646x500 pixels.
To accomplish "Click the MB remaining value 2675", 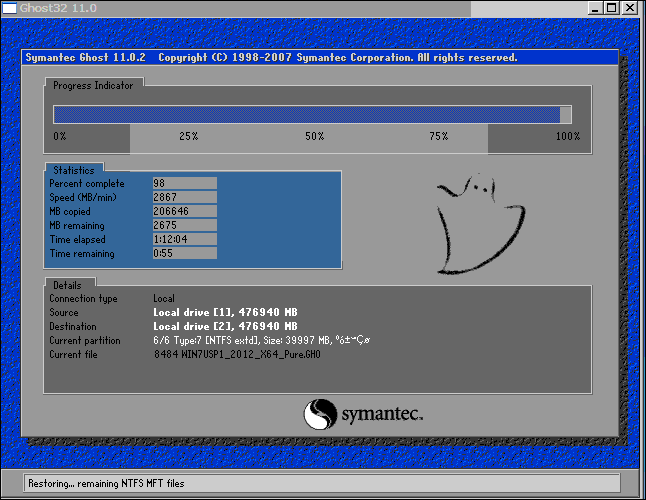I will [x=185, y=225].
